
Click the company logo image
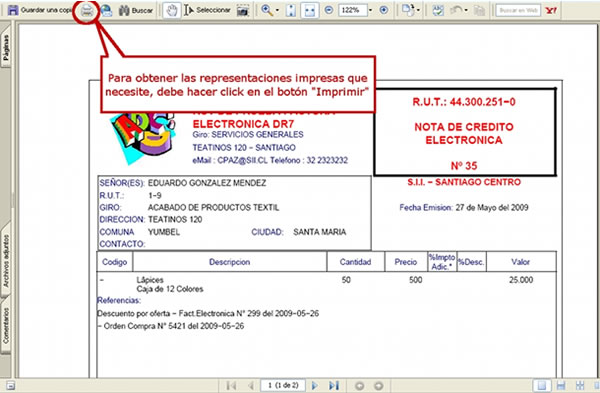[143, 139]
